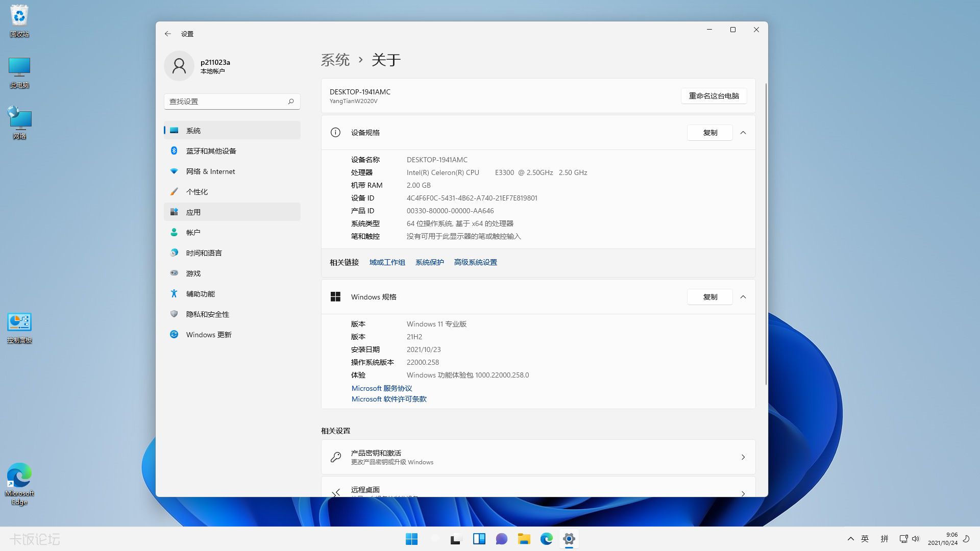The height and width of the screenshot is (551, 980).
Task: Click the 设备 ID value 4C4F6F0C-5431
Action: (x=472, y=198)
